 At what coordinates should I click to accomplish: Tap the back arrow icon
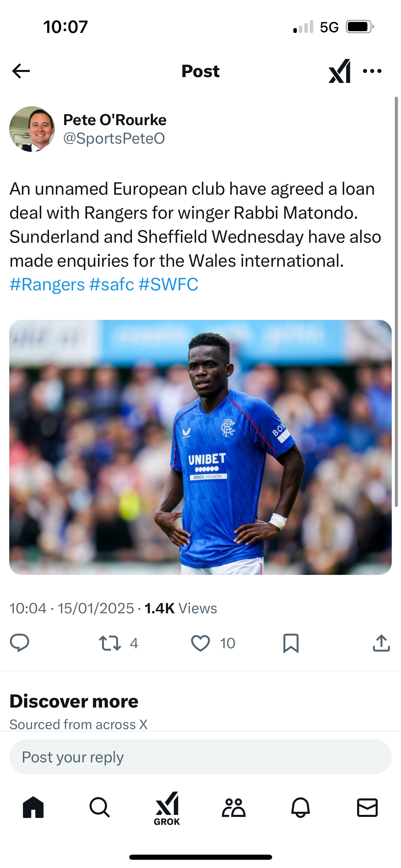[x=21, y=71]
